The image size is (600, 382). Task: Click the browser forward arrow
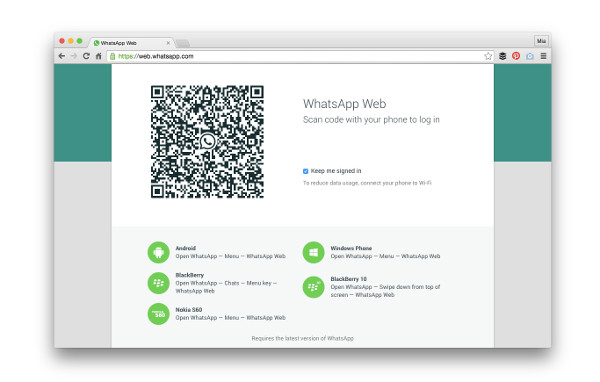[74, 56]
